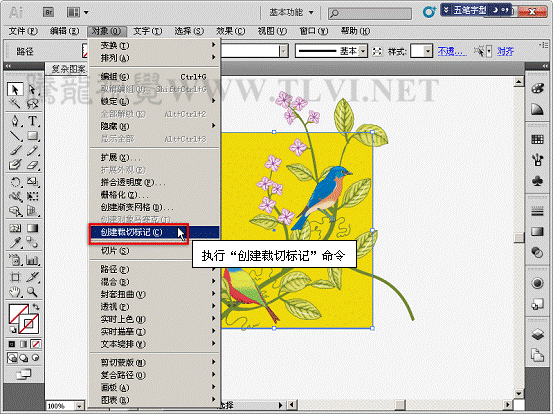The width and height of the screenshot is (553, 414).
Task: Select the Paintbrush tool
Action: click(x=15, y=151)
